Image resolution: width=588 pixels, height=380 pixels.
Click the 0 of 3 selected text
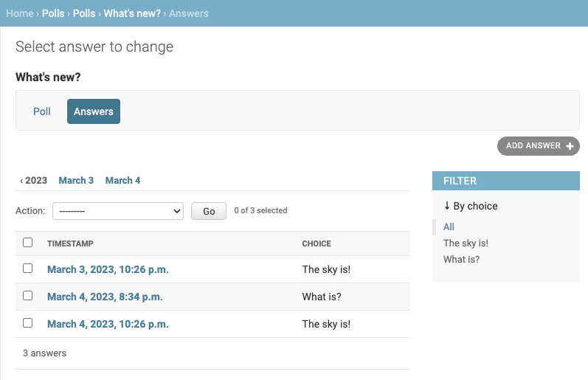(260, 210)
